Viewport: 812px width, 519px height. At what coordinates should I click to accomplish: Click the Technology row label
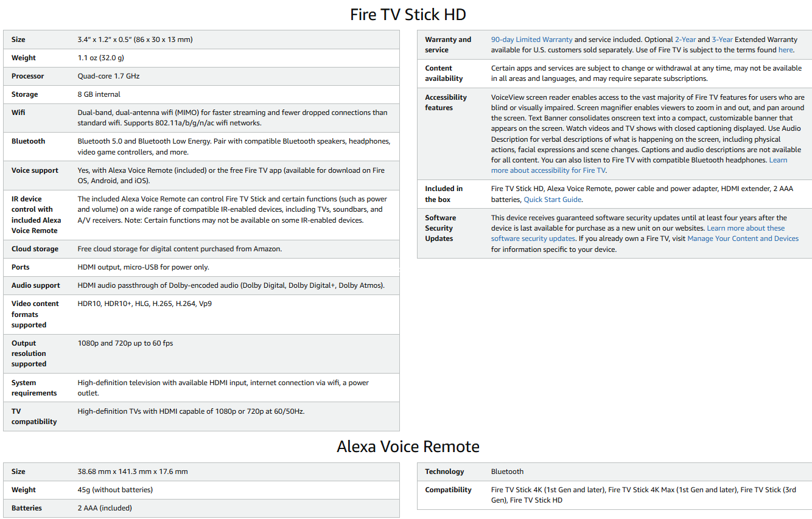click(444, 472)
